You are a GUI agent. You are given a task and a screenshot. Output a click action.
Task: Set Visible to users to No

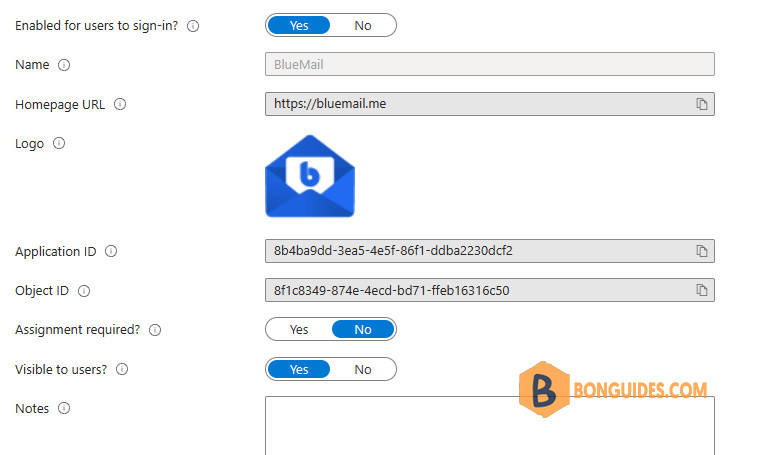(x=363, y=369)
